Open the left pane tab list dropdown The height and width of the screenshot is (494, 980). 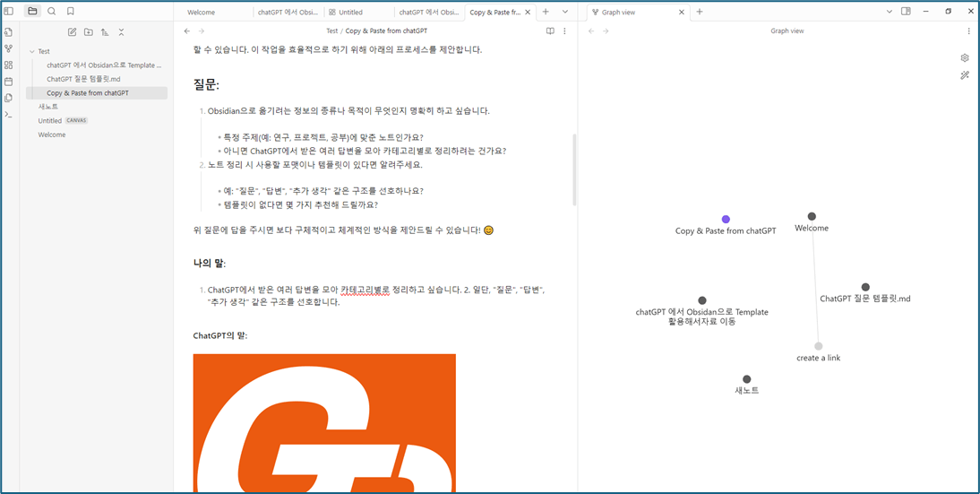565,12
